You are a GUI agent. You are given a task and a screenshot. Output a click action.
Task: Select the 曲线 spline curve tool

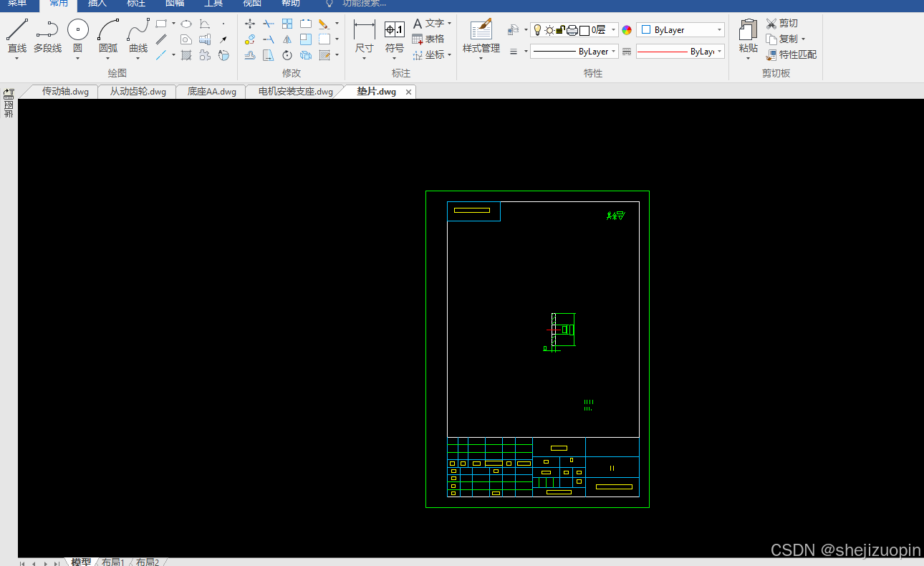(138, 36)
